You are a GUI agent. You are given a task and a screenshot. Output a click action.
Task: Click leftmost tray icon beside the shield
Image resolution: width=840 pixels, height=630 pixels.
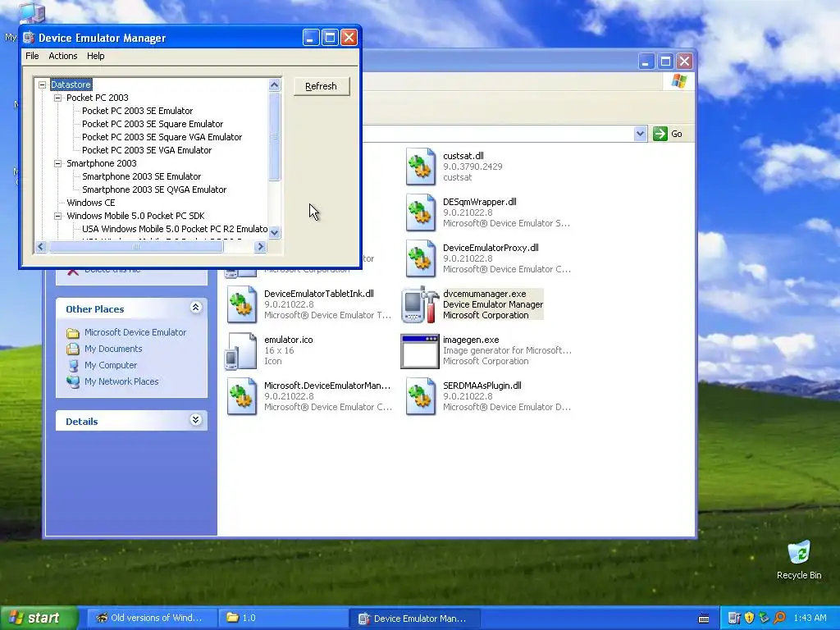pos(734,618)
